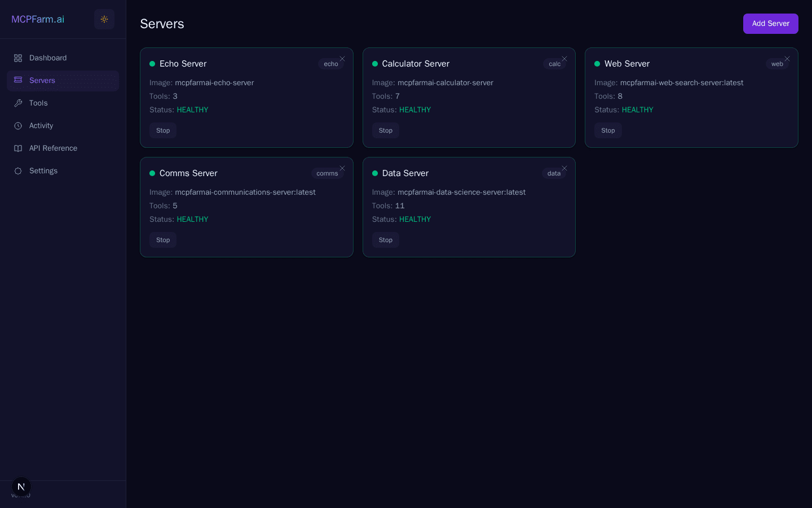This screenshot has width=812, height=508.
Task: Click the sun icon next to MCPFarm.ai
Action: pyautogui.click(x=104, y=19)
